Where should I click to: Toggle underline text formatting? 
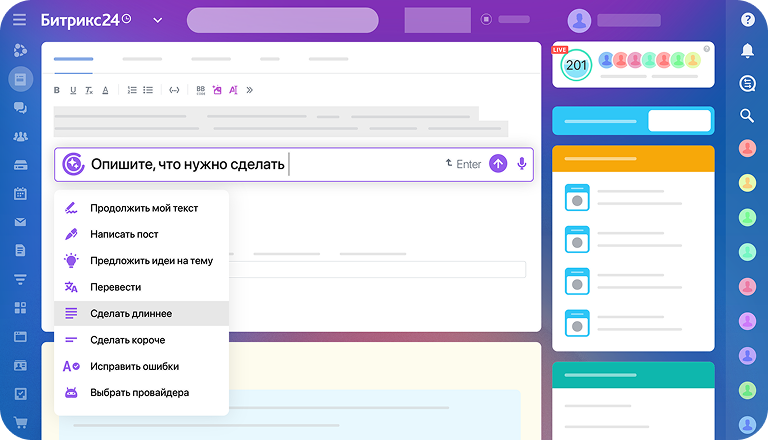[73, 90]
